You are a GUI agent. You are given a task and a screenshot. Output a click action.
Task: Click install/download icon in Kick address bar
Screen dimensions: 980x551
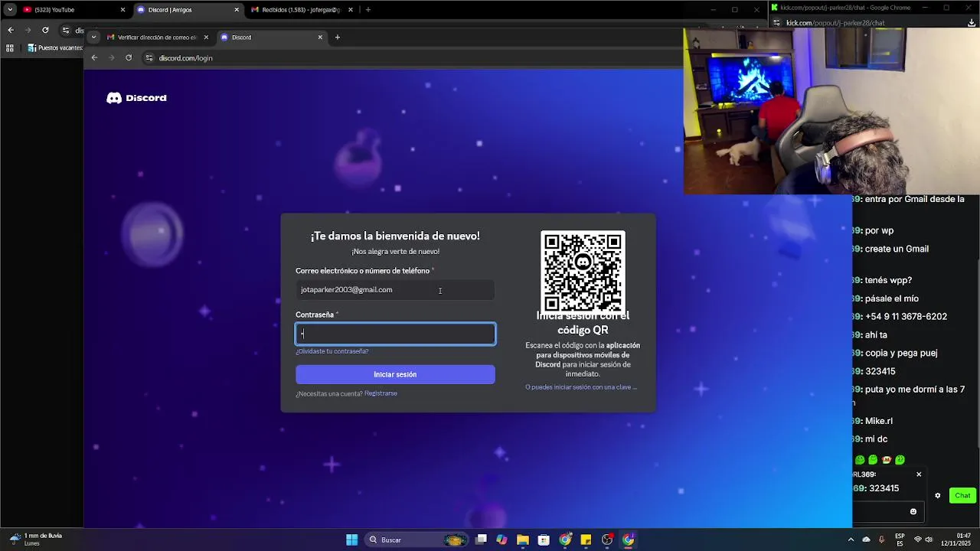pos(972,23)
